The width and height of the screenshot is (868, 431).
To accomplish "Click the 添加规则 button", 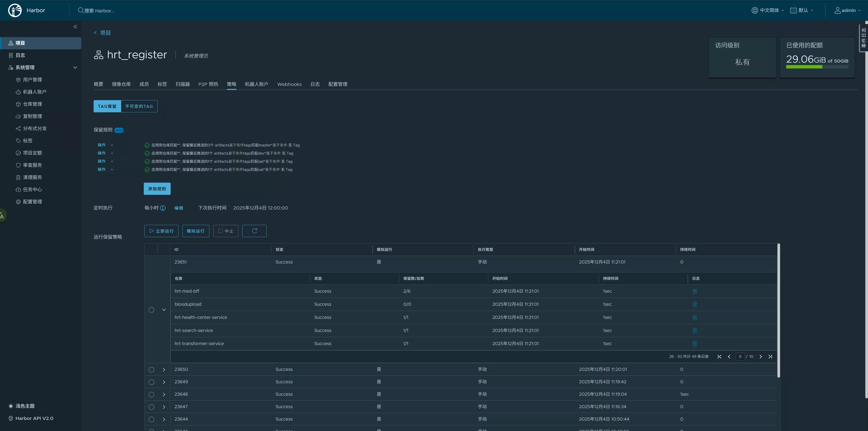I will click(x=157, y=189).
